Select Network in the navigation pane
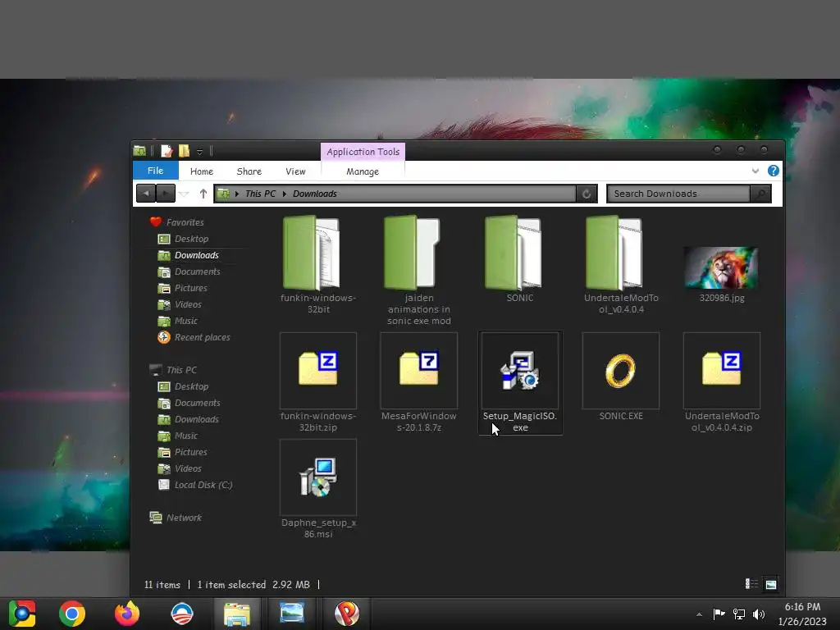 tap(184, 518)
